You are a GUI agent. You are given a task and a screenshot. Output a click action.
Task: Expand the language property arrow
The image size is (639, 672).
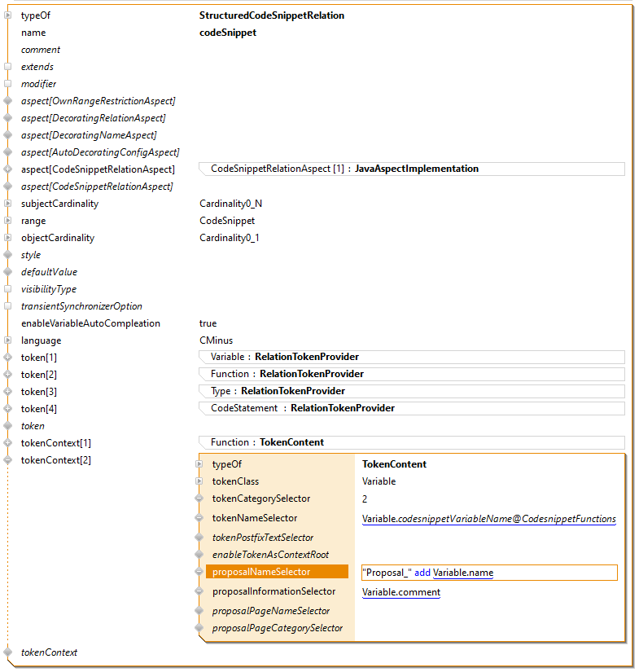click(8, 340)
